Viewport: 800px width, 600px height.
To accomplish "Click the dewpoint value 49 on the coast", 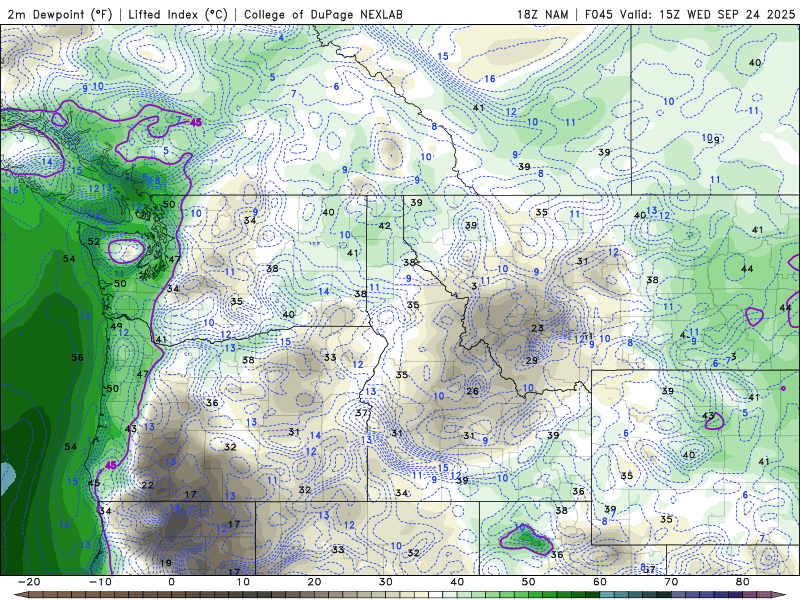I will 116,327.
